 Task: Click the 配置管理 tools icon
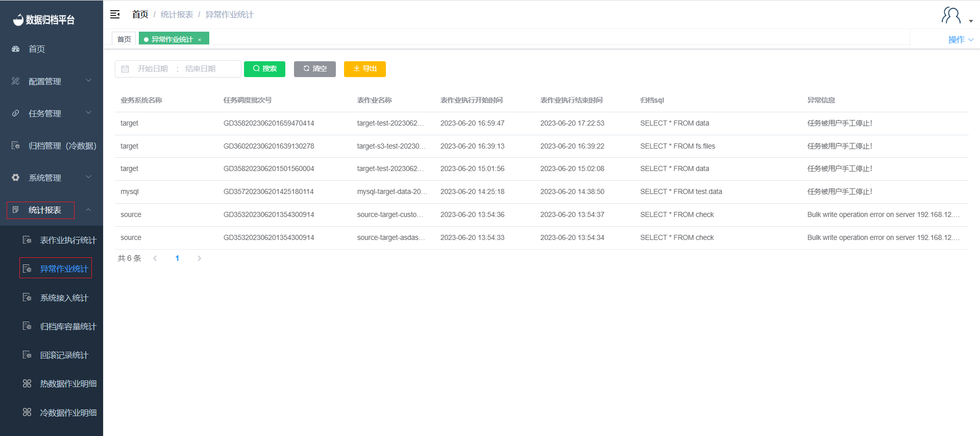click(x=16, y=81)
